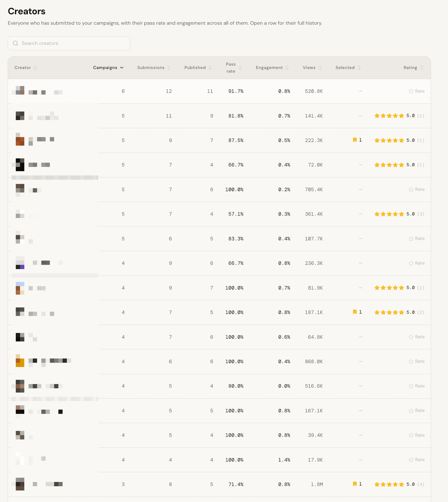448x502 pixels.
Task: Click the bookmark icon in 1.8M views row
Action: pyautogui.click(x=355, y=484)
